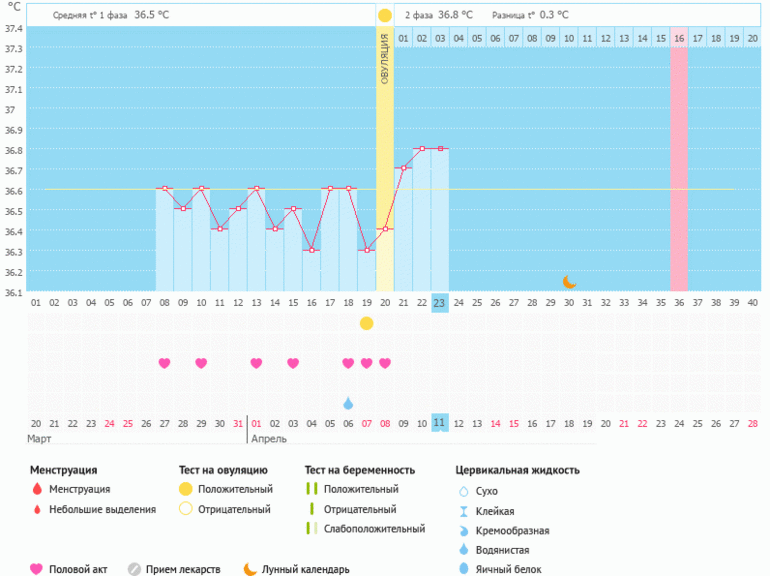Image resolution: width=770 pixels, height=576 pixels.
Task: Click the intercourse heart on April 01
Action: (x=256, y=363)
